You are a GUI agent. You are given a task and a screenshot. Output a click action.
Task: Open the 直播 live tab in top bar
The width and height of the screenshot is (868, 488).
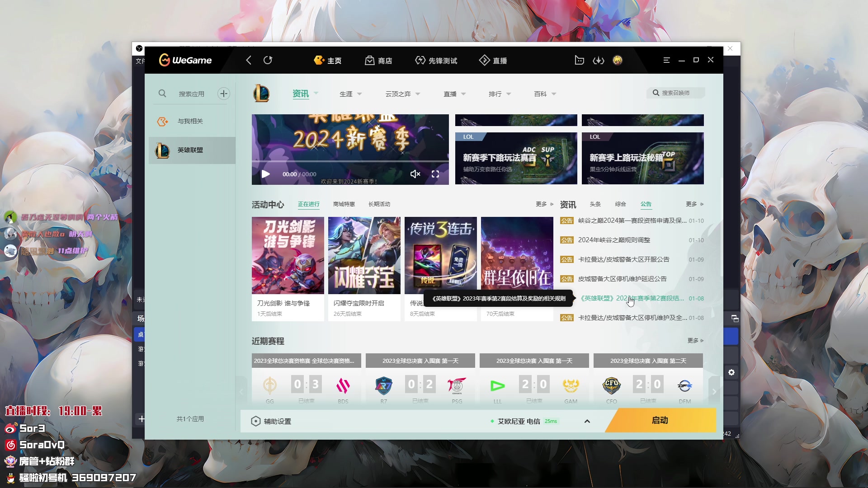click(x=493, y=61)
